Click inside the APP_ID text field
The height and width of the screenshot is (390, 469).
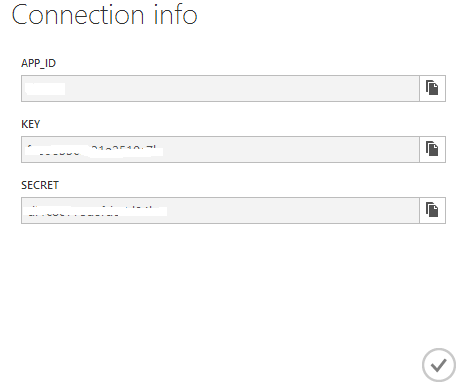[x=220, y=88]
